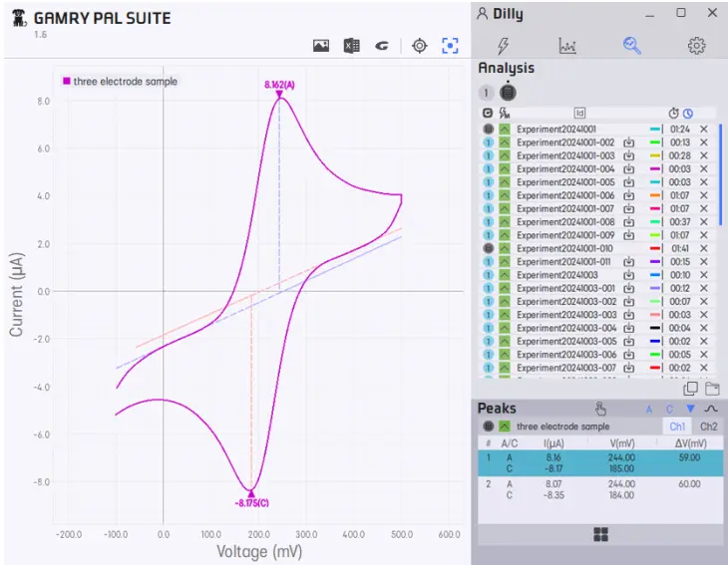This screenshot has height=565, width=728.
Task: Export data to Excel
Action: pyautogui.click(x=351, y=46)
